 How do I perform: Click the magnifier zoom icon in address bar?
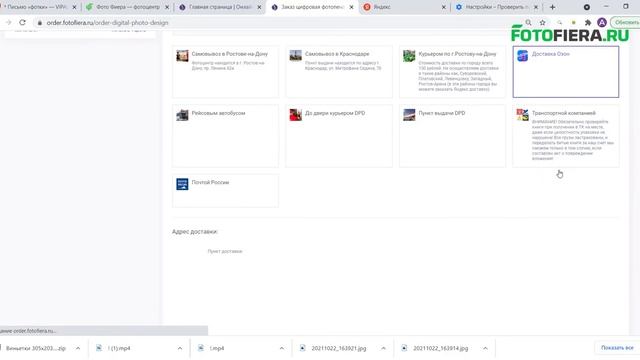528,22
